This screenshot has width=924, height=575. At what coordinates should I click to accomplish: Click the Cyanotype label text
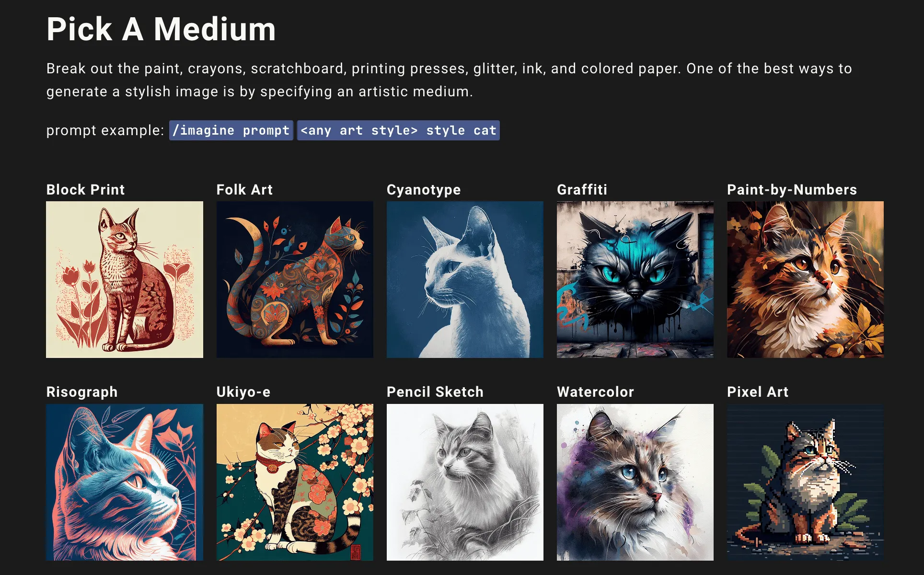click(424, 190)
